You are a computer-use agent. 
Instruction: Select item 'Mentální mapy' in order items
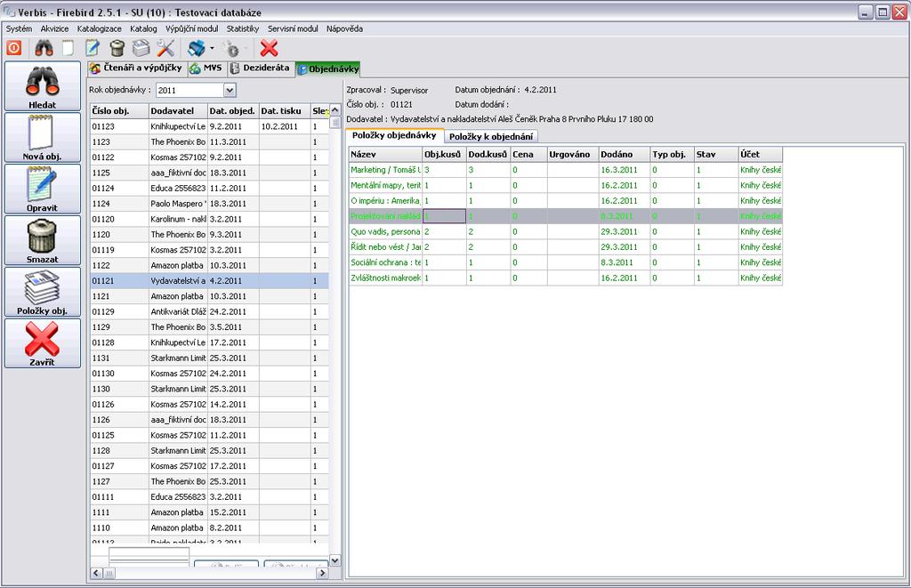click(x=565, y=185)
